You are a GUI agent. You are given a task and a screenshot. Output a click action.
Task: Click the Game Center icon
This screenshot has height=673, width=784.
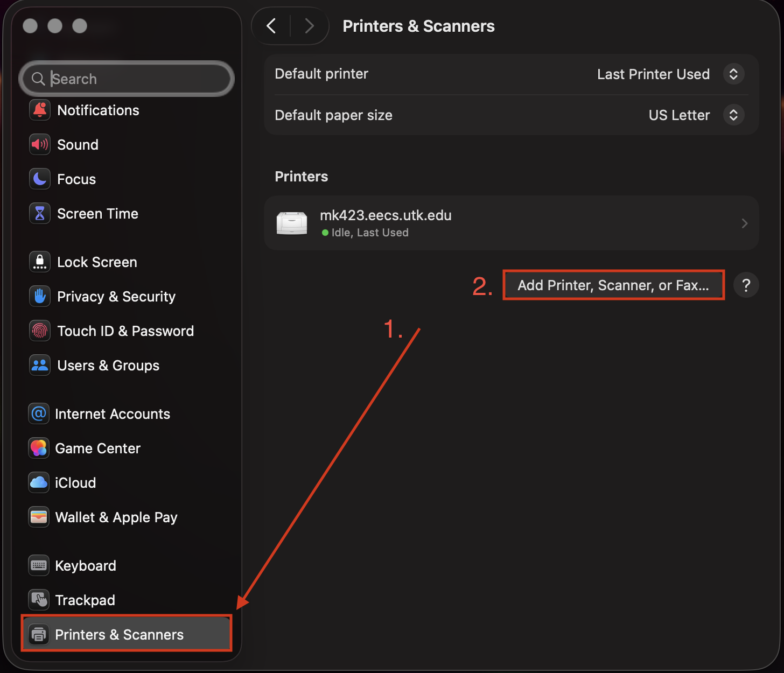click(39, 448)
